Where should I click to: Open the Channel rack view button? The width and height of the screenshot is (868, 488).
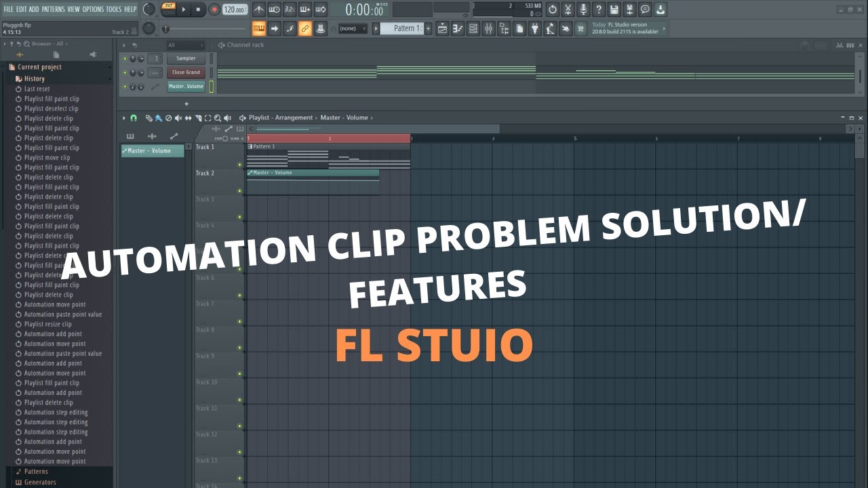(x=473, y=28)
